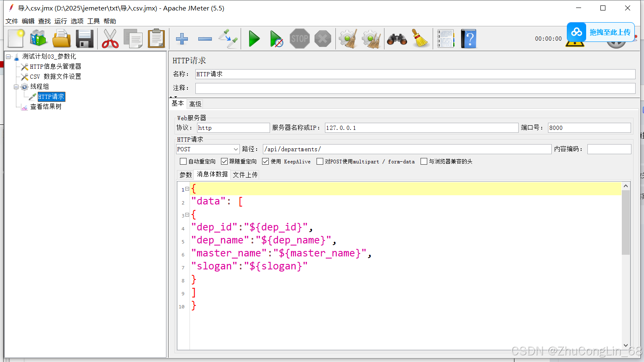Select the 消息体数据 tab
Image resolution: width=644 pixels, height=362 pixels.
[213, 174]
